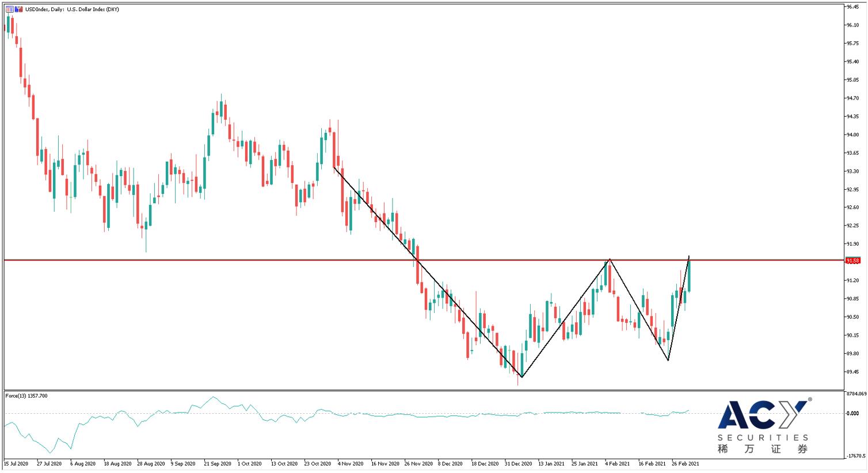Click the depth of market icon
868x473 pixels.
click(x=20, y=9)
